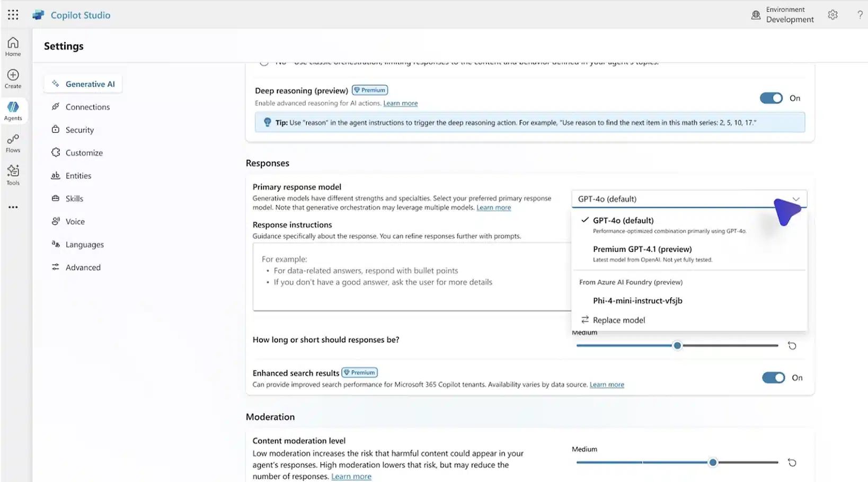
Task: Open the help question mark icon
Action: pos(860,15)
